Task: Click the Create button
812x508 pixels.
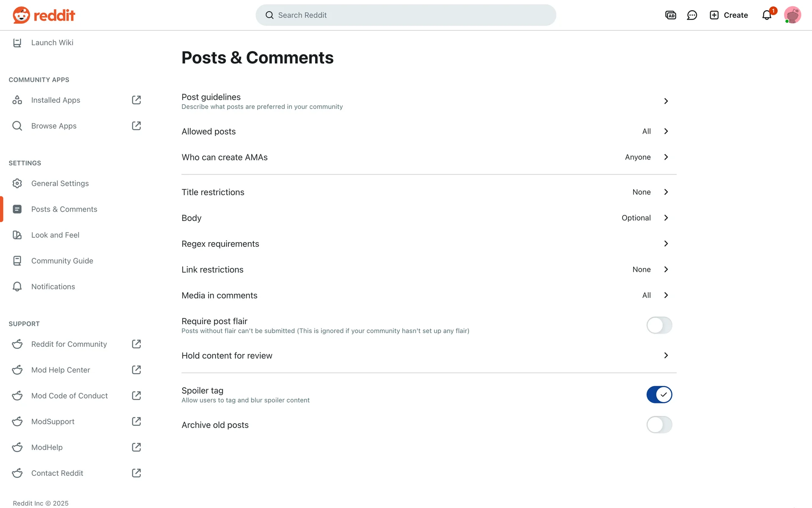Action: (729, 15)
